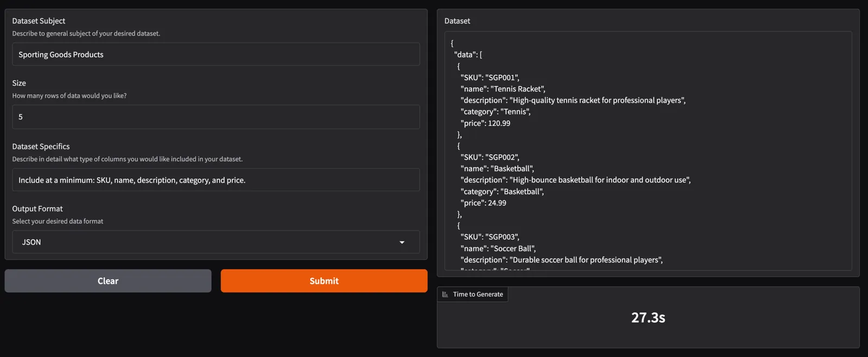
Task: Click the 'How many rows of data' hint
Action: click(69, 95)
